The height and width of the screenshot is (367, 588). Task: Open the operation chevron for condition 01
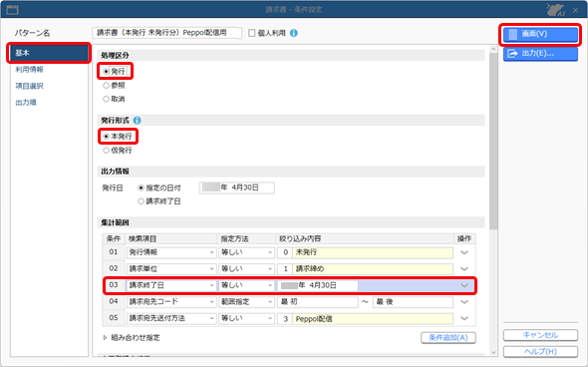click(x=464, y=252)
